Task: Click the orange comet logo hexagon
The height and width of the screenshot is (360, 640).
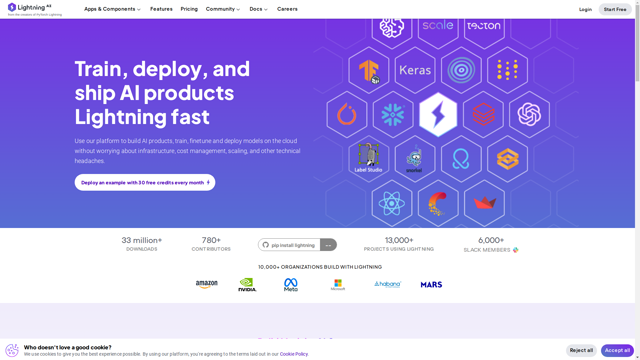Action: click(438, 203)
